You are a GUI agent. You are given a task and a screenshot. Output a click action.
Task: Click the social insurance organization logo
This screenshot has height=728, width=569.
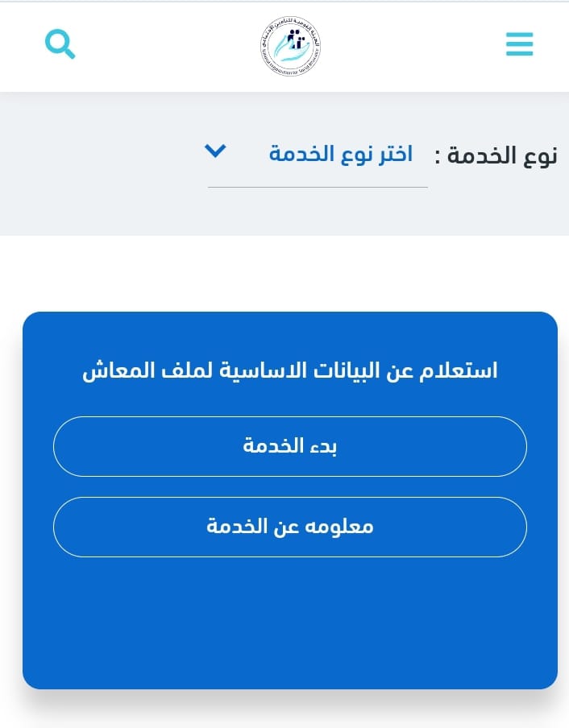click(x=291, y=47)
